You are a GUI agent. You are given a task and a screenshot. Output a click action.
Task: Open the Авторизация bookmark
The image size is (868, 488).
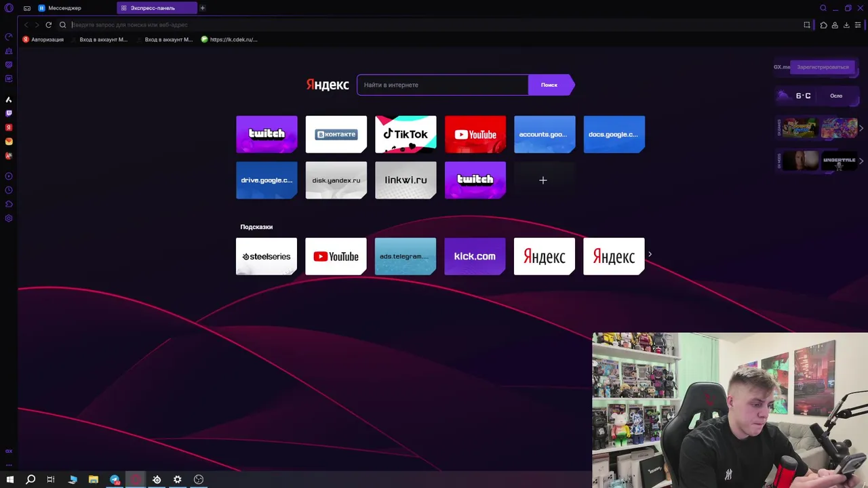(43, 39)
